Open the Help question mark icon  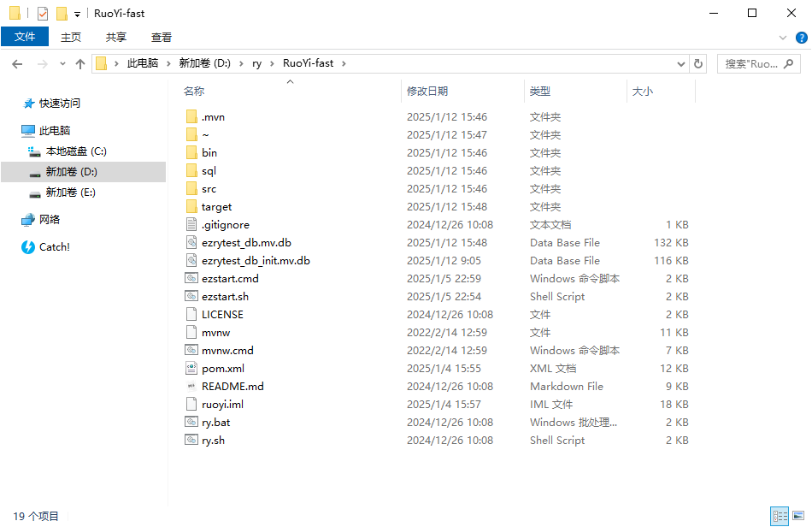point(801,38)
